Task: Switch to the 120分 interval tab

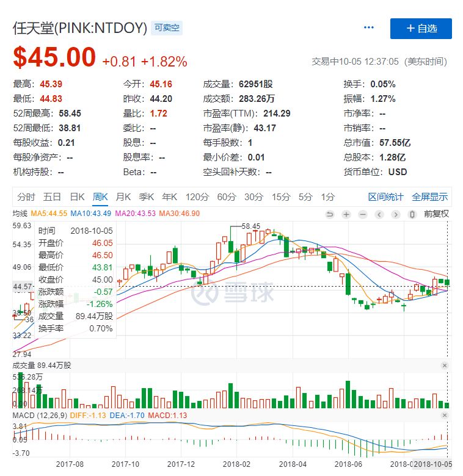Action: [197, 197]
